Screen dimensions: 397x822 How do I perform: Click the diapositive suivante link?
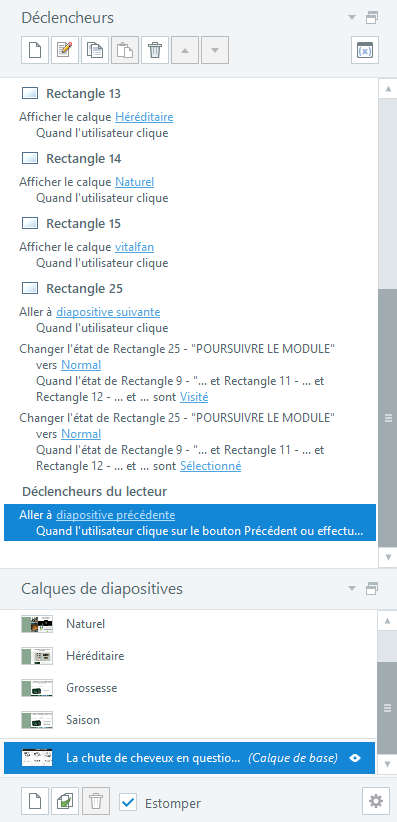pyautogui.click(x=108, y=312)
